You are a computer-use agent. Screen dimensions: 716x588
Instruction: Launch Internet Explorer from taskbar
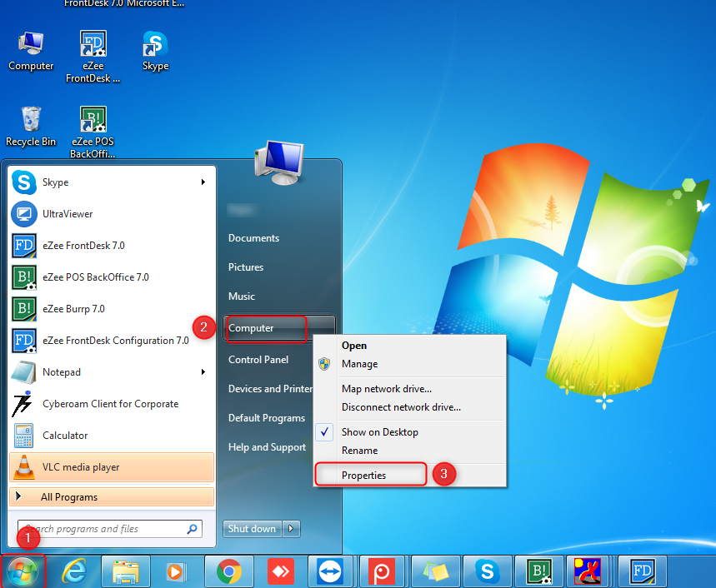tap(73, 571)
